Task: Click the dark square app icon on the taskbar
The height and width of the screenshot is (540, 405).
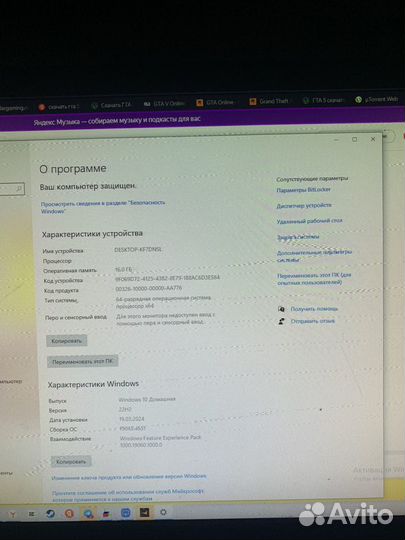Action: coord(144,512)
